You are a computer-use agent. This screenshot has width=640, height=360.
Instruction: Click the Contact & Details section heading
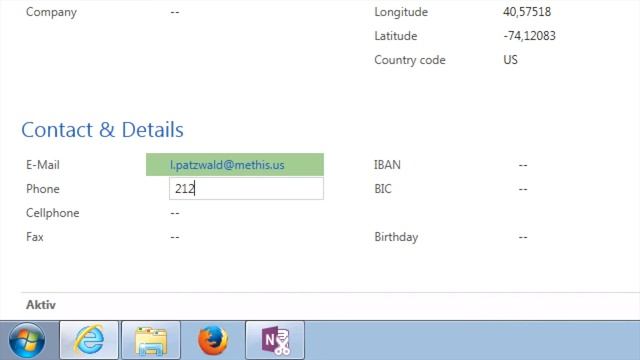(102, 130)
